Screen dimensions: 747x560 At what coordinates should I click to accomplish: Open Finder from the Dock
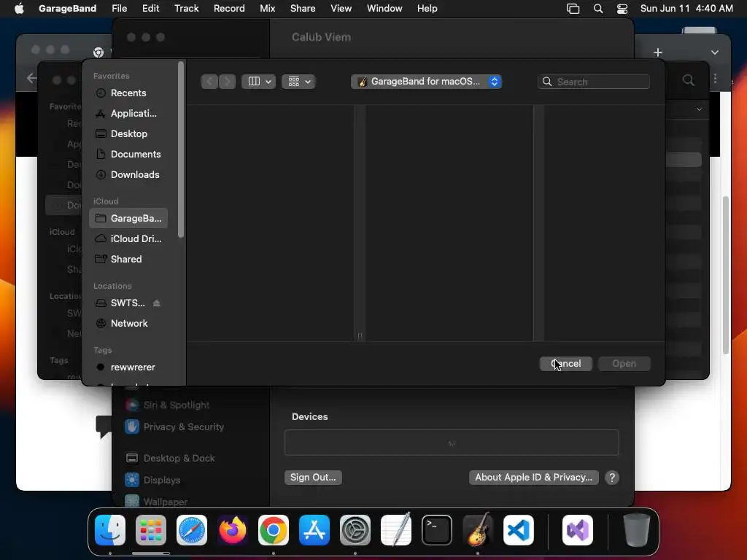(x=110, y=530)
